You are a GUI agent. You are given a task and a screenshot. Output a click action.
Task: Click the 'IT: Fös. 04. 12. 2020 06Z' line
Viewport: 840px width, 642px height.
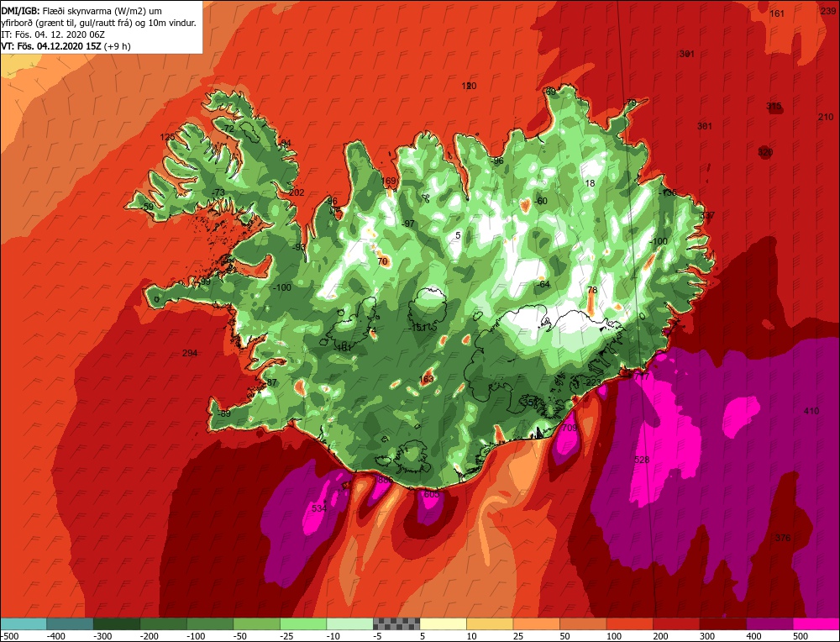coord(53,34)
